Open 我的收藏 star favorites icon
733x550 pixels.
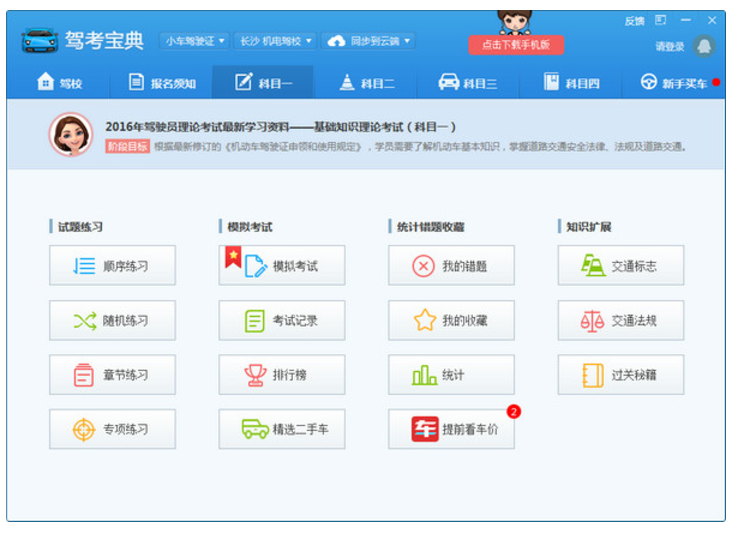click(424, 321)
